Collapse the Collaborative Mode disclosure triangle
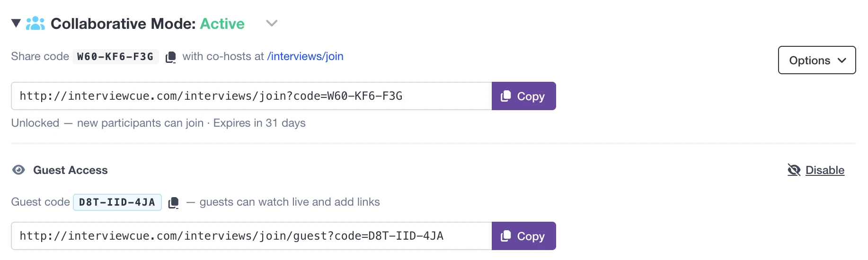 (16, 23)
